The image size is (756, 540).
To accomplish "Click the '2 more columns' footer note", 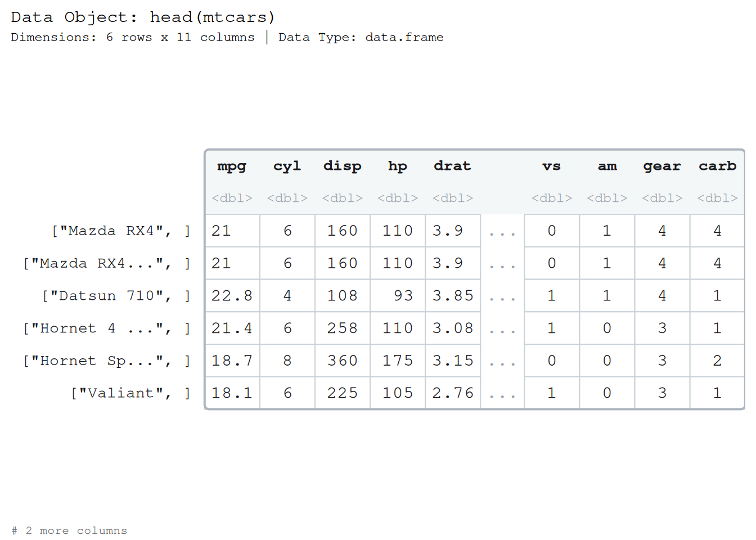I will click(69, 530).
